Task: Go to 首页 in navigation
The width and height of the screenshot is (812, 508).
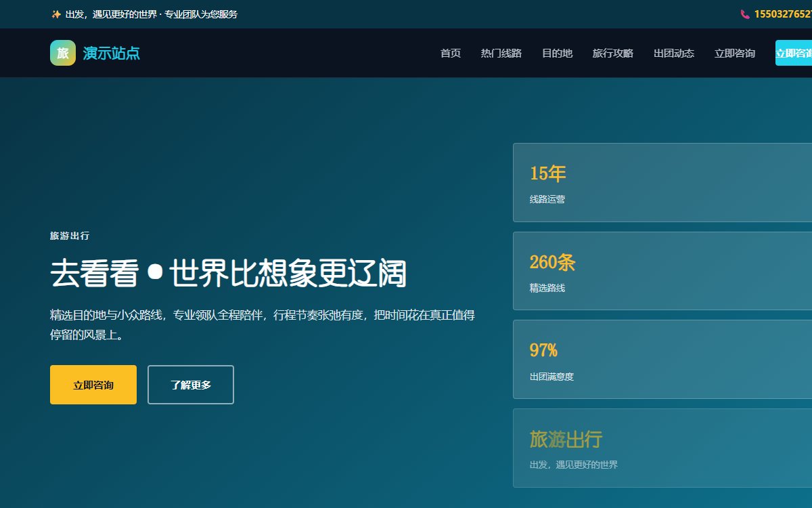Action: pyautogui.click(x=451, y=53)
